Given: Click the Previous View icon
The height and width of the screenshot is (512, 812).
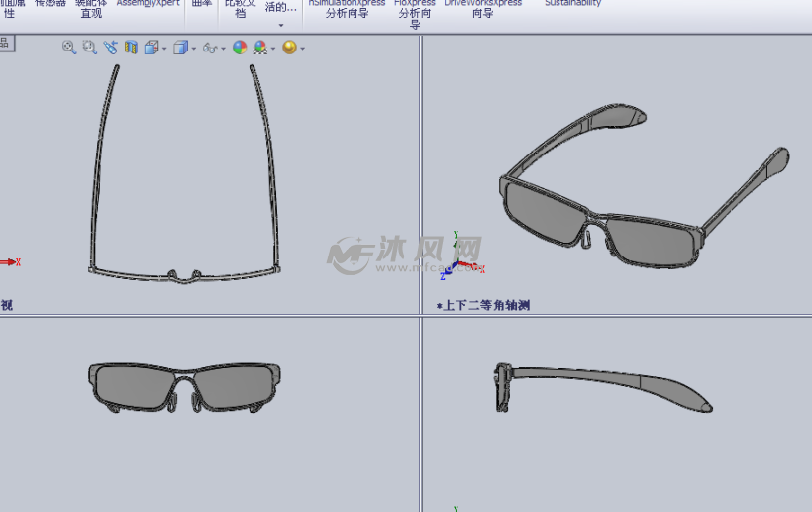Looking at the screenshot, I should 110,48.
